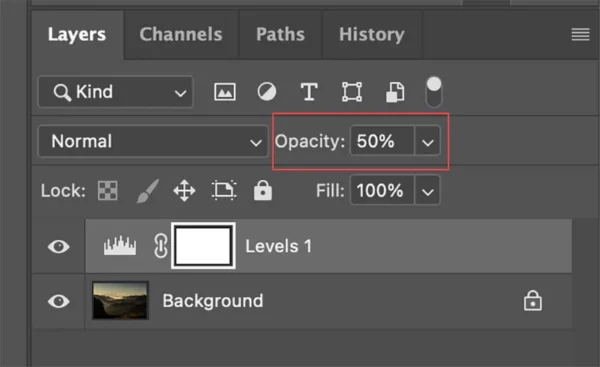This screenshot has width=600, height=367.
Task: Open the Paths tab
Action: 280,34
